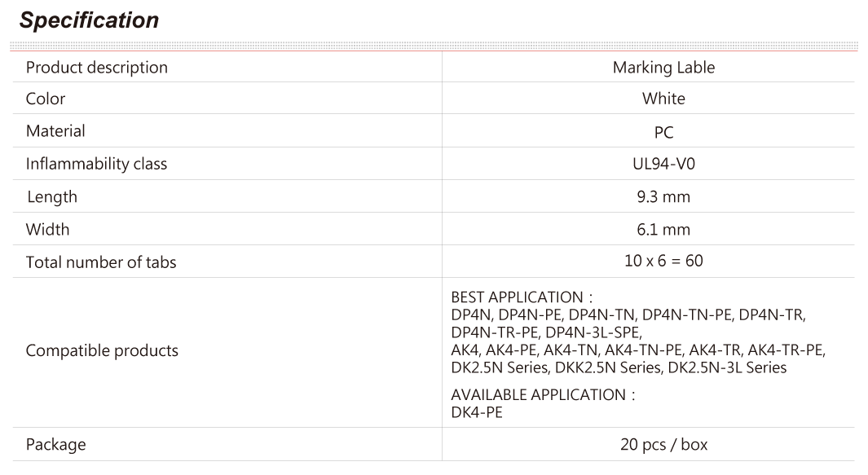Image resolution: width=868 pixels, height=475 pixels.
Task: Click the "Marking Lable" value
Action: click(663, 68)
